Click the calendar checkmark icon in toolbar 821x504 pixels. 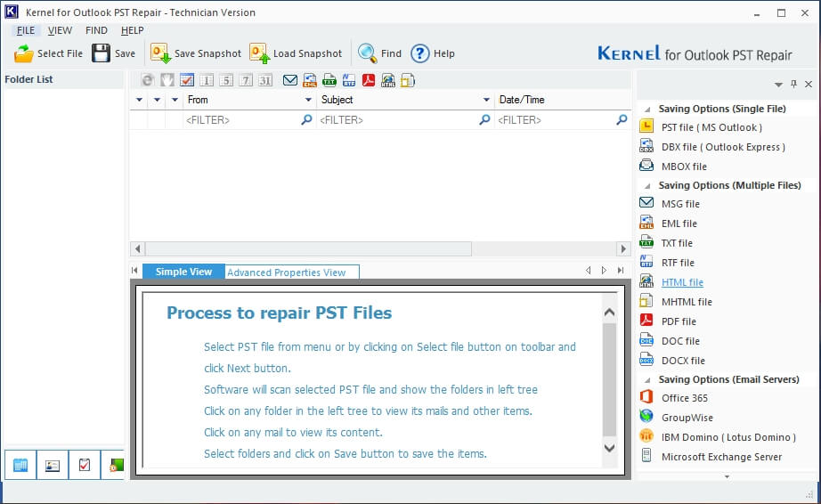[x=186, y=80]
